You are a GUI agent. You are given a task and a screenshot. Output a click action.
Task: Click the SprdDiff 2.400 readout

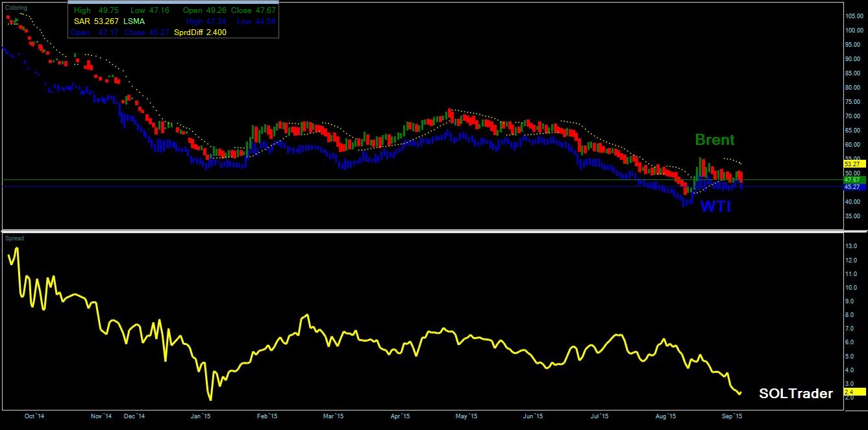pyautogui.click(x=201, y=32)
